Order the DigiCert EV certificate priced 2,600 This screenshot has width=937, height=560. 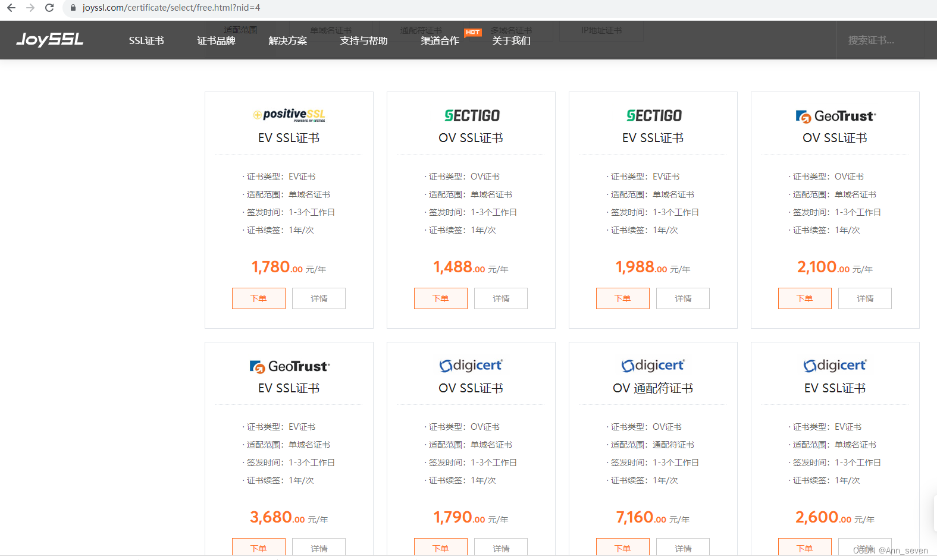[x=805, y=548]
